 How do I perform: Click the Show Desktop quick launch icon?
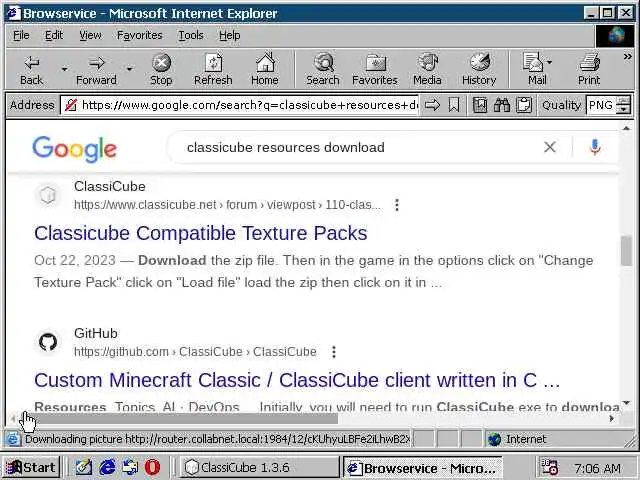[x=84, y=467]
